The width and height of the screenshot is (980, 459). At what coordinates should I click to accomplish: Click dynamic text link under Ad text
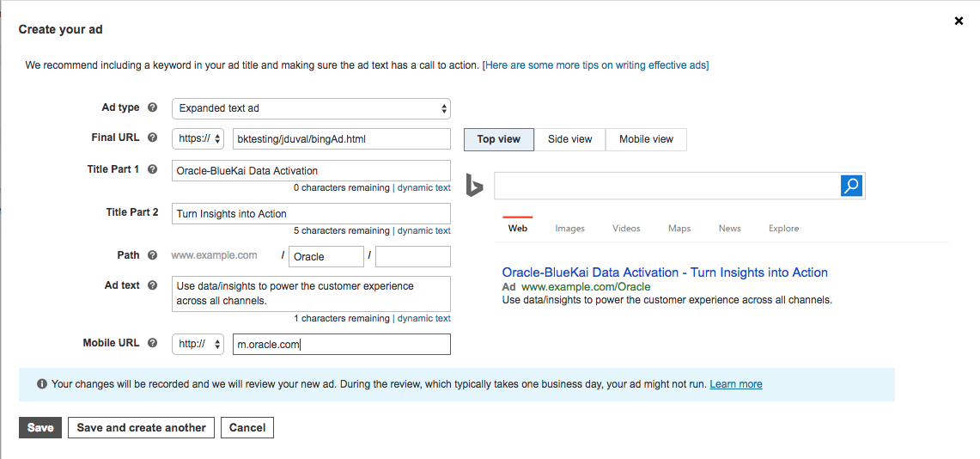coord(423,318)
